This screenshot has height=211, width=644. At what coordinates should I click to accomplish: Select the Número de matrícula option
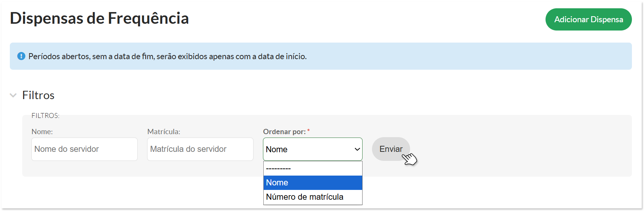(x=313, y=197)
